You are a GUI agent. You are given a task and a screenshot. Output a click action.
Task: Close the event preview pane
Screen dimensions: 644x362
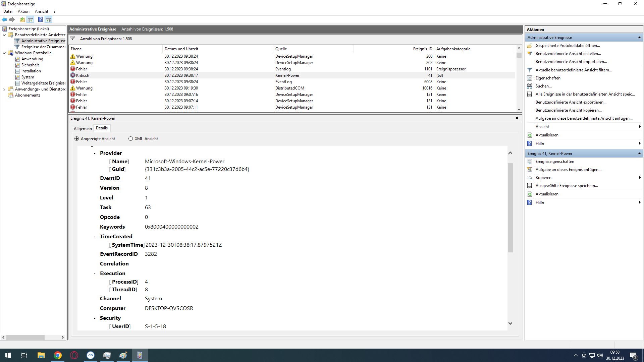[517, 118]
